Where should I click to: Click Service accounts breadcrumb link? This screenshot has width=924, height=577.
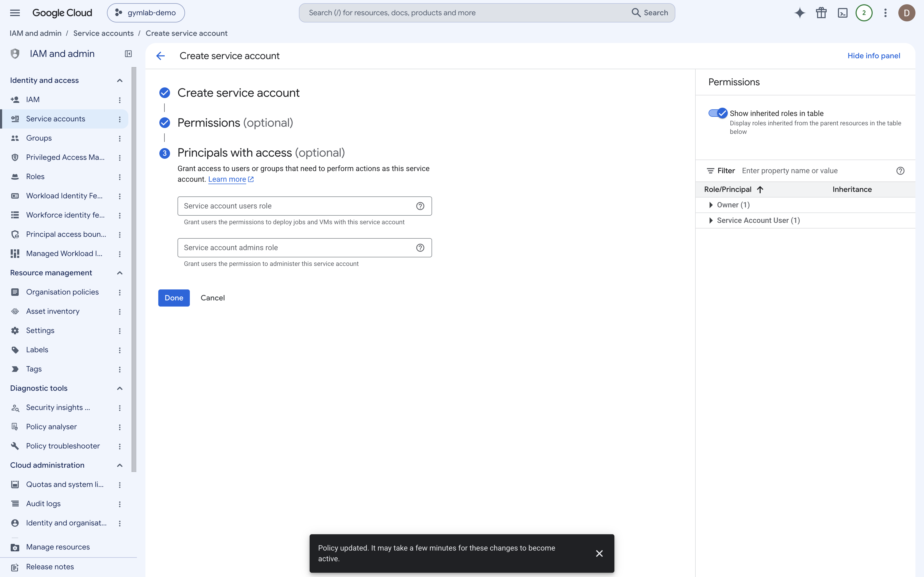[x=103, y=33]
